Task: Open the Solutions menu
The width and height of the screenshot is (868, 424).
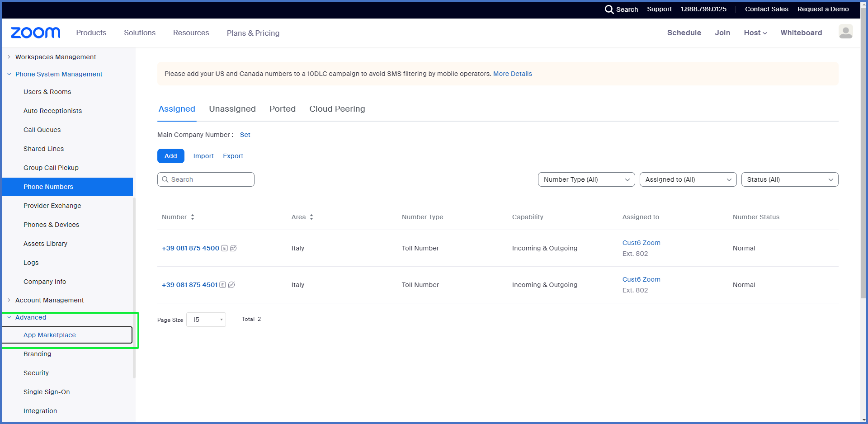Action: point(140,33)
